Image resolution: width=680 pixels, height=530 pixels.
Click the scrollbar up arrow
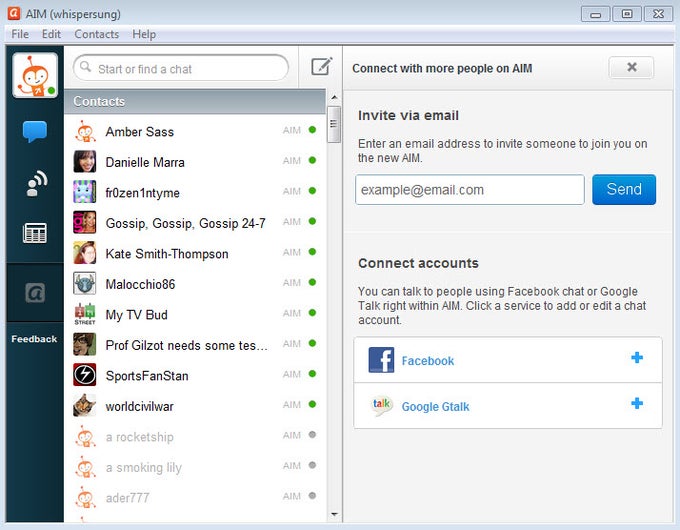(x=334, y=98)
